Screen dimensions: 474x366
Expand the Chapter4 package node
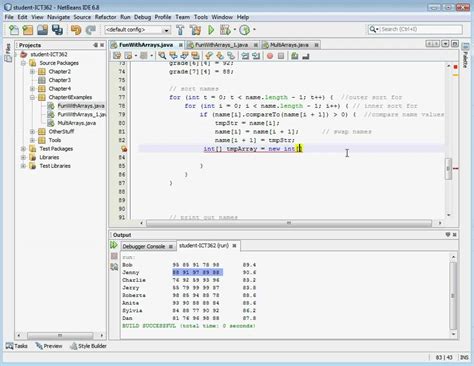pyautogui.click(x=32, y=89)
